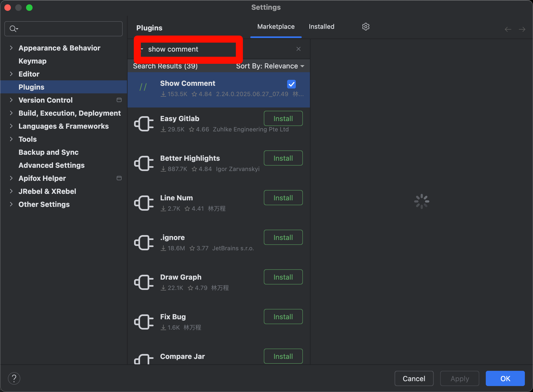The image size is (533, 392).
Task: Select Keymap in settings sidebar
Action: click(33, 61)
